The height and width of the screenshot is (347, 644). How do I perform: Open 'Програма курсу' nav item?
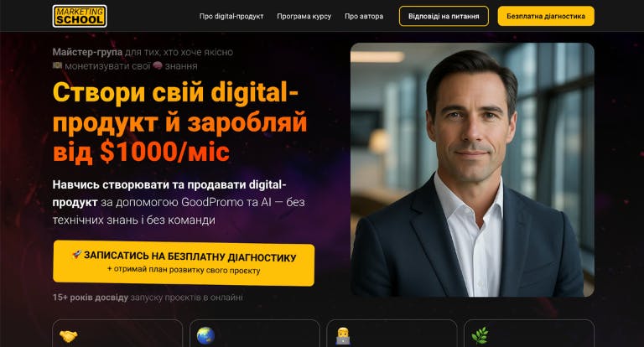[304, 17]
